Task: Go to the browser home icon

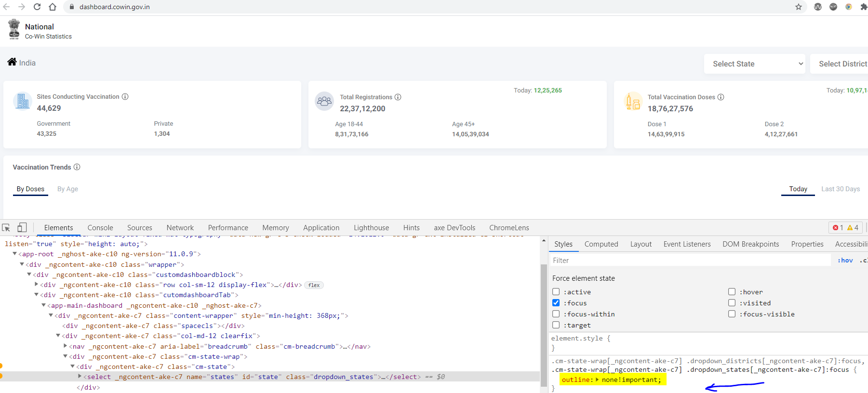Action: click(53, 7)
